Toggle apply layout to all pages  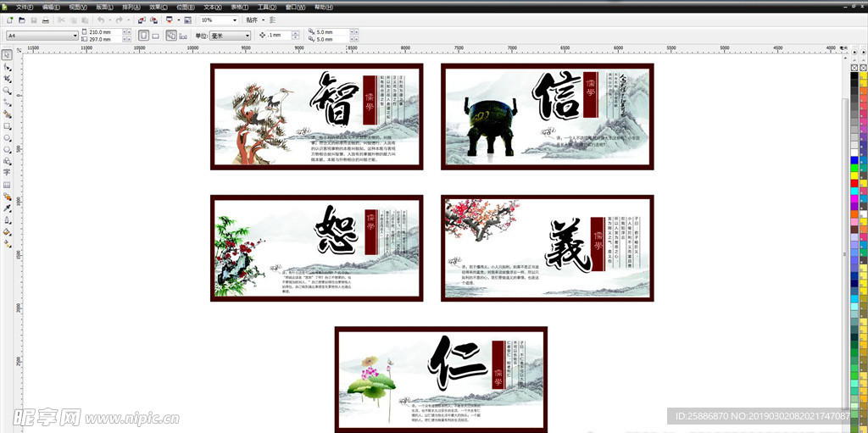click(x=171, y=36)
